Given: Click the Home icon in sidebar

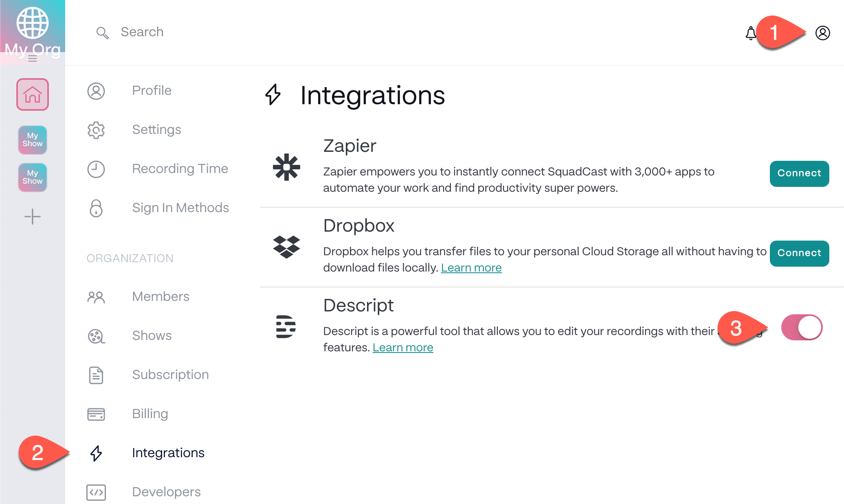Looking at the screenshot, I should pyautogui.click(x=33, y=94).
